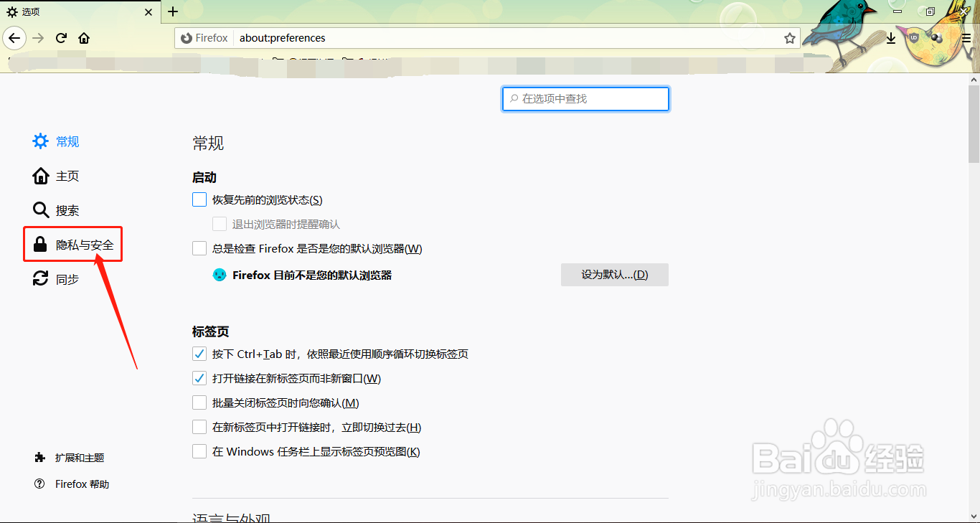Enable 恢复先前的浏览状态 checkbox
Screen dimensions: 980x523
pyautogui.click(x=199, y=199)
